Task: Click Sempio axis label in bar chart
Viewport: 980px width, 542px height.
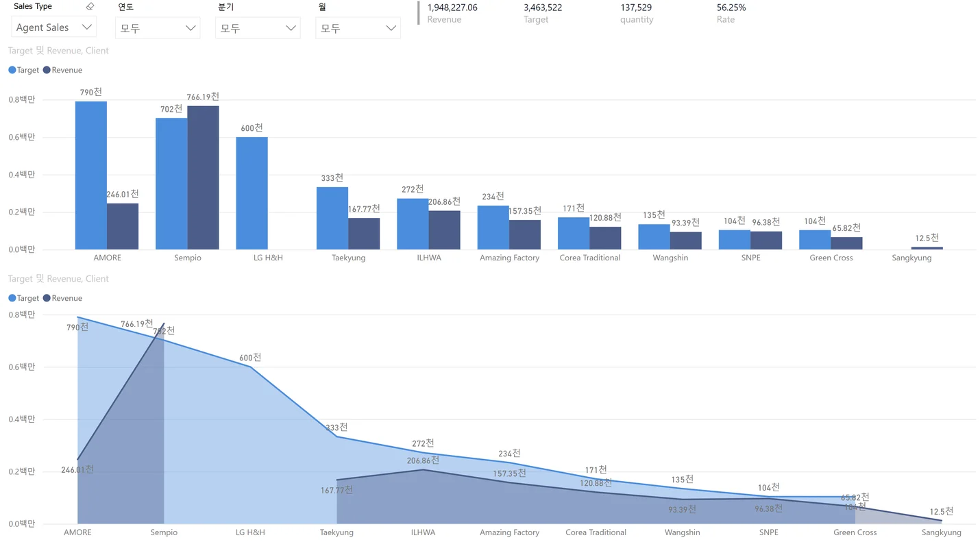Action: click(187, 258)
